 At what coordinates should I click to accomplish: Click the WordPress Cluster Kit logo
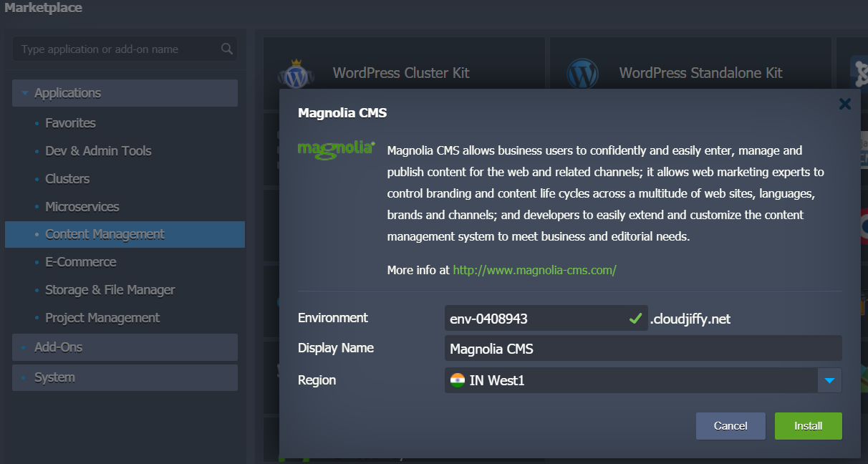(296, 73)
